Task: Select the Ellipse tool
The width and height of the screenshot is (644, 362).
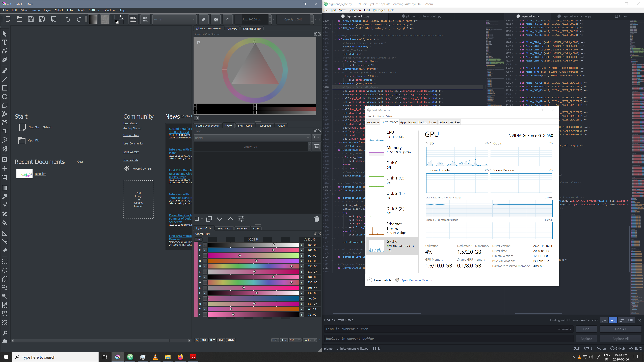Action: tap(5, 96)
